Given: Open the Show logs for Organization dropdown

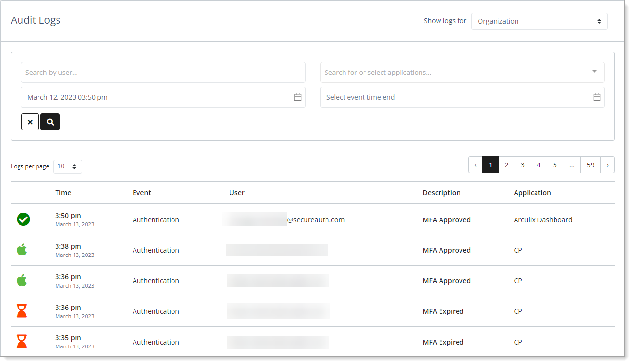Looking at the screenshot, I should point(539,21).
